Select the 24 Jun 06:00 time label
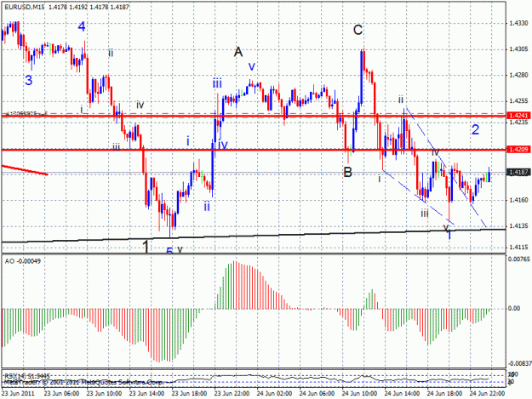 317,394
